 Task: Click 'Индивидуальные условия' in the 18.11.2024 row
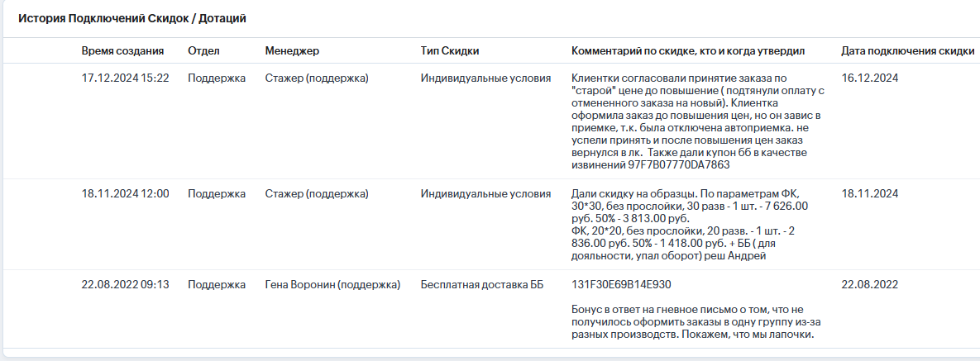tap(485, 193)
